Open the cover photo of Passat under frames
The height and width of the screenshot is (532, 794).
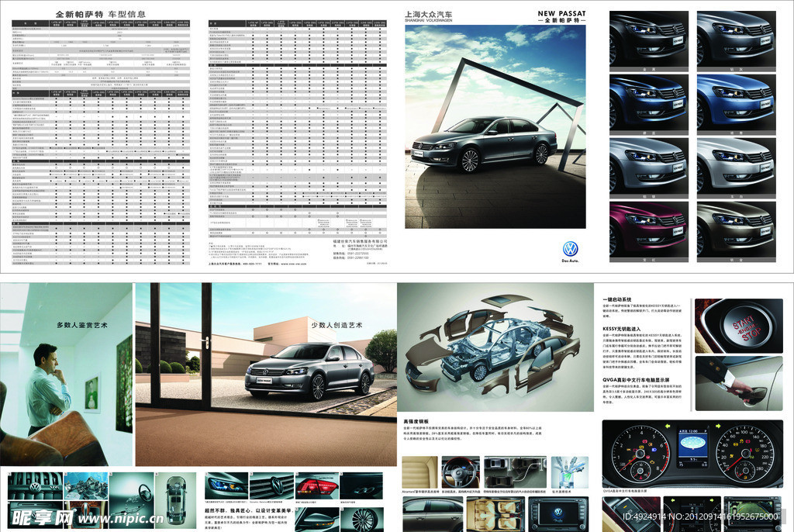(495, 126)
